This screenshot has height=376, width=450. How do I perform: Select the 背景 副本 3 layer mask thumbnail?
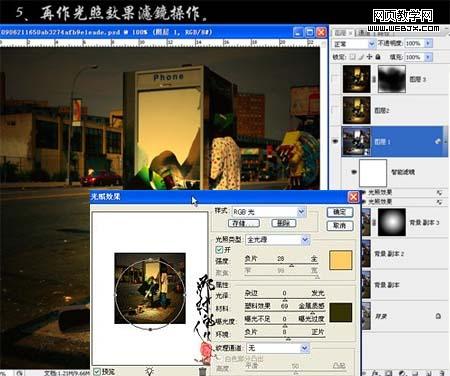click(x=392, y=222)
